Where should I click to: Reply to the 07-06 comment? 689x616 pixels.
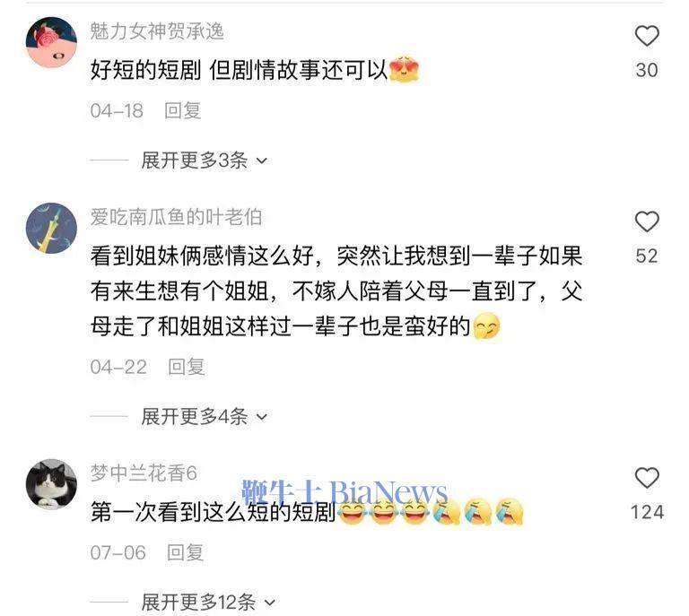coord(185,552)
